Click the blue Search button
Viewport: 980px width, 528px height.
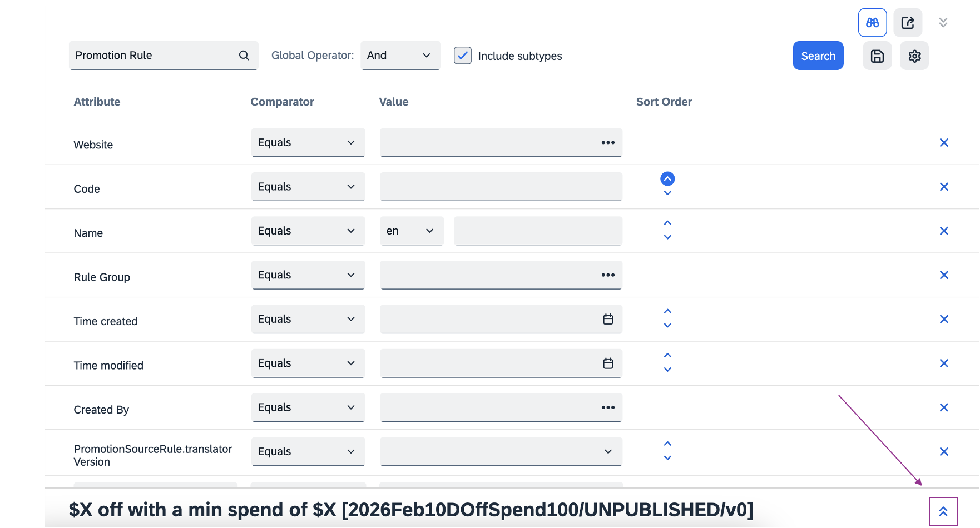point(818,56)
